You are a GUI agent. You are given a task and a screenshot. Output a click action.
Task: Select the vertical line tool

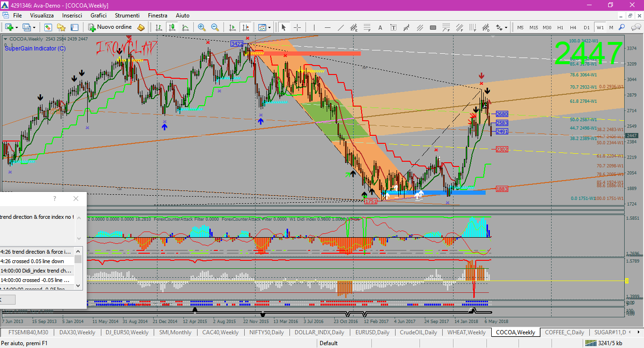coord(314,27)
